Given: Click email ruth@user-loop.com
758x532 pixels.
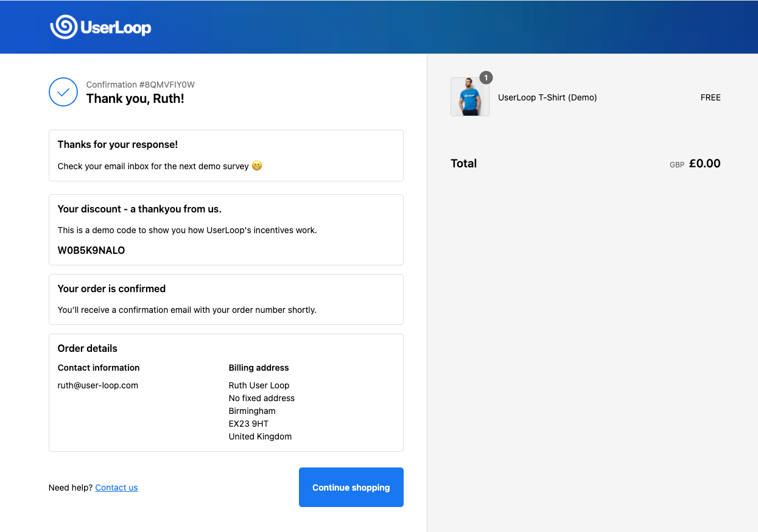Looking at the screenshot, I should [x=98, y=385].
